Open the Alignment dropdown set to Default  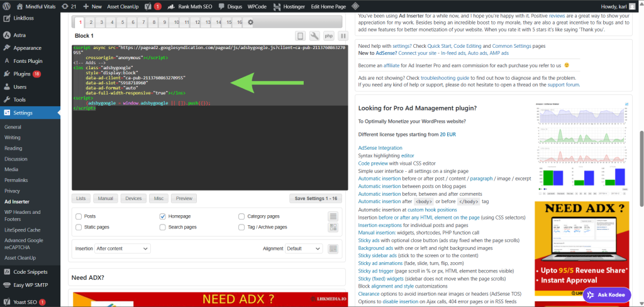(x=304, y=248)
